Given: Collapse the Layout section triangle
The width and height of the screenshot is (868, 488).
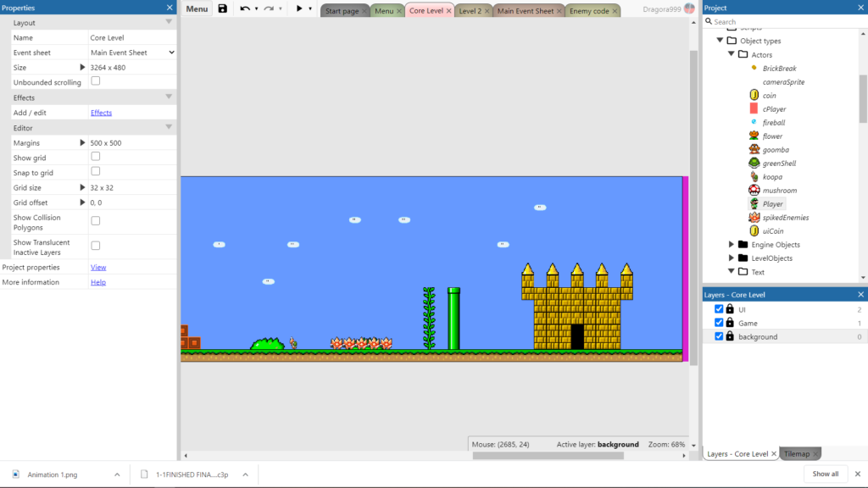Looking at the screenshot, I should coord(169,21).
